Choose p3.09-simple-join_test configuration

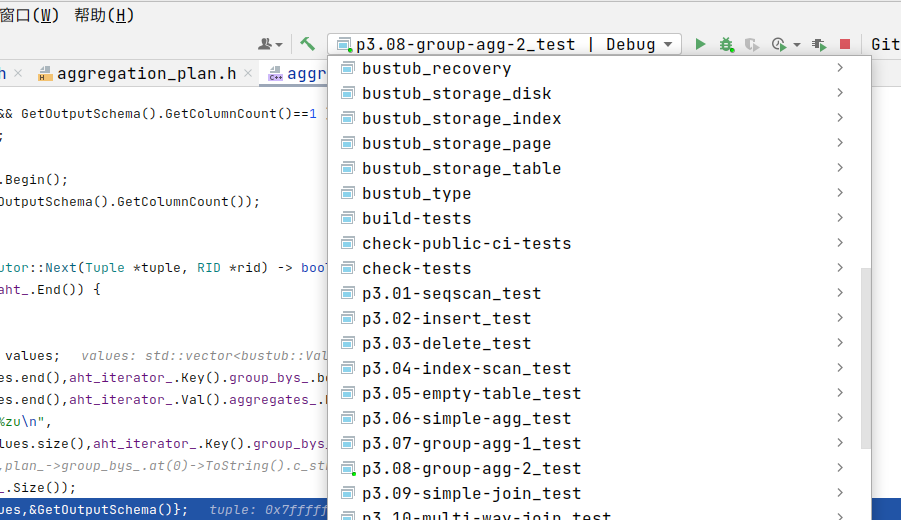coord(471,493)
